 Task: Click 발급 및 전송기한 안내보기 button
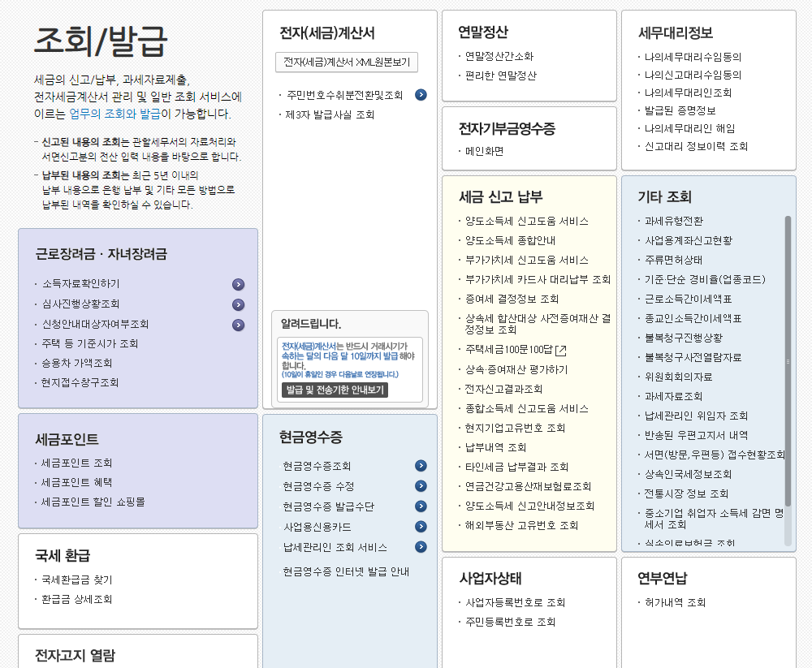tap(335, 390)
